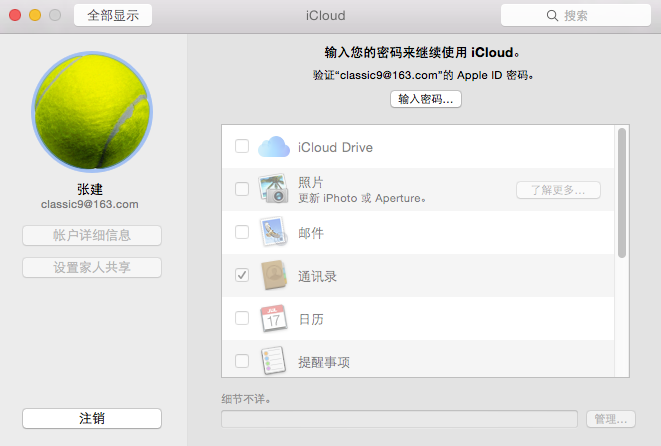Click the 通讯录 label text
661x446 pixels.
click(317, 277)
